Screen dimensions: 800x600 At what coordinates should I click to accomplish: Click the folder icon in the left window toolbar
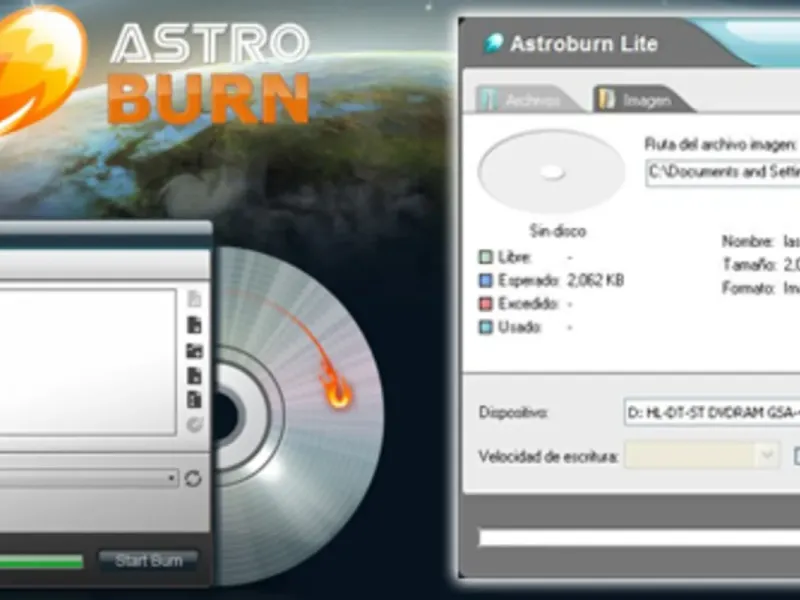(194, 351)
